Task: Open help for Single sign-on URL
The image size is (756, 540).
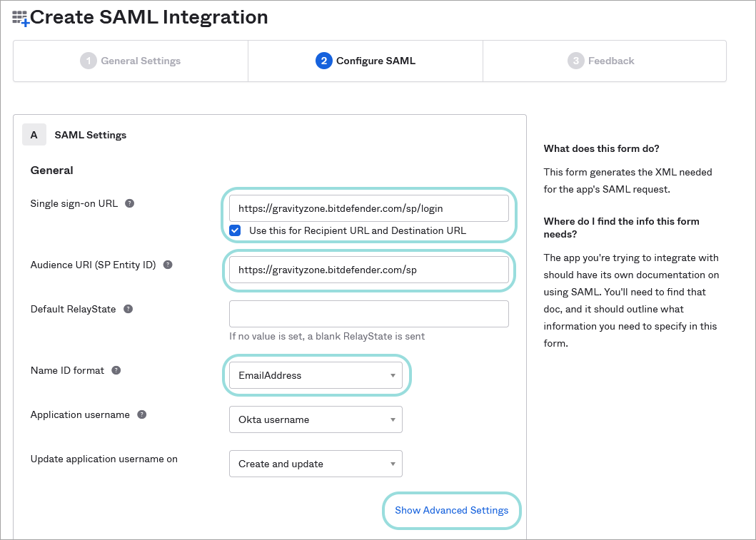Action: pos(129,203)
